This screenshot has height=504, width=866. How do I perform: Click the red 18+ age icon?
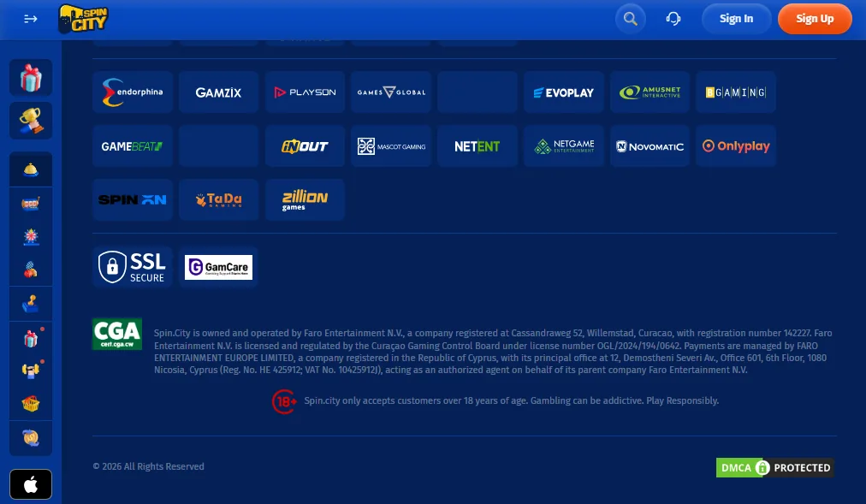tap(284, 401)
